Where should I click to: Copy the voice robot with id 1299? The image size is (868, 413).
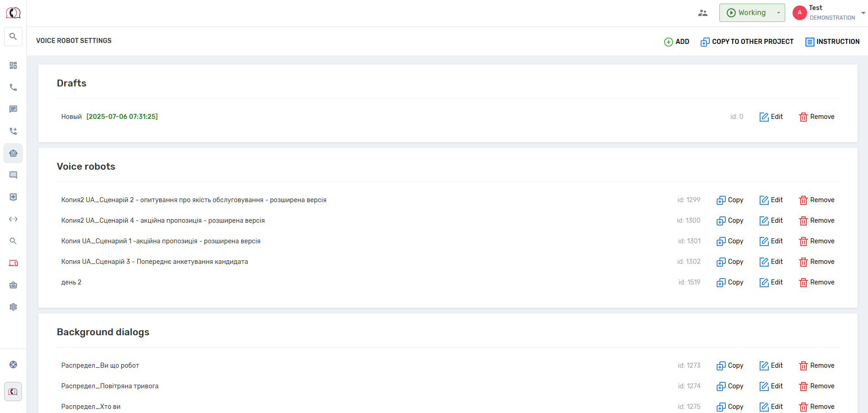[x=730, y=200]
